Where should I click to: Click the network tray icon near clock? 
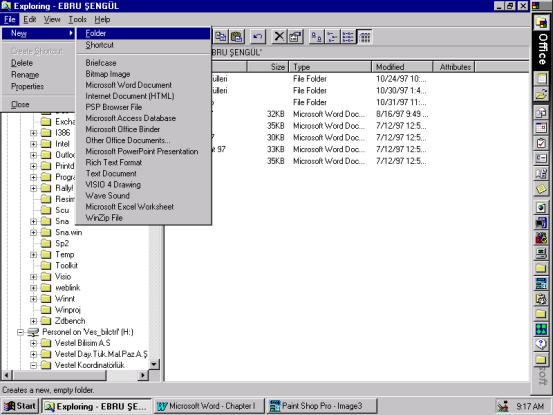(503, 407)
